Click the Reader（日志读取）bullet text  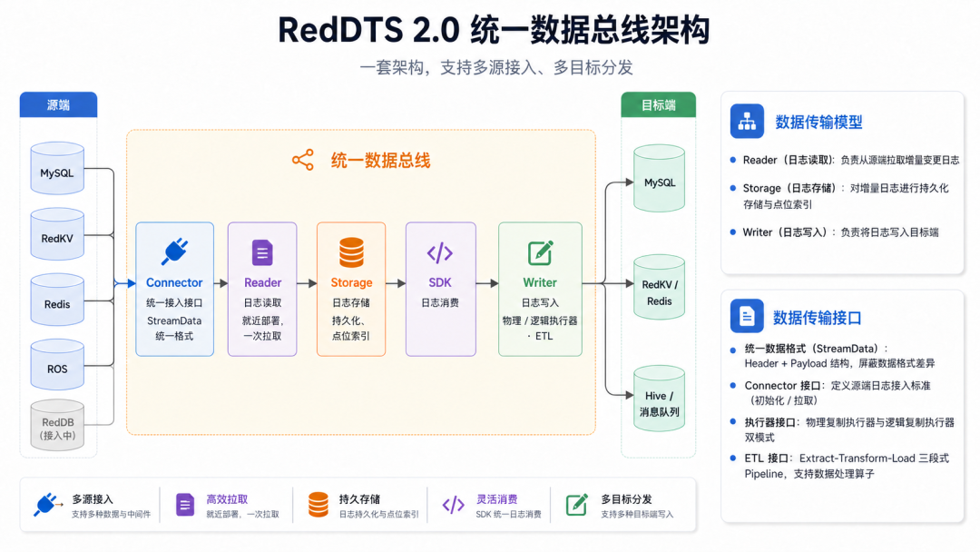(850, 160)
